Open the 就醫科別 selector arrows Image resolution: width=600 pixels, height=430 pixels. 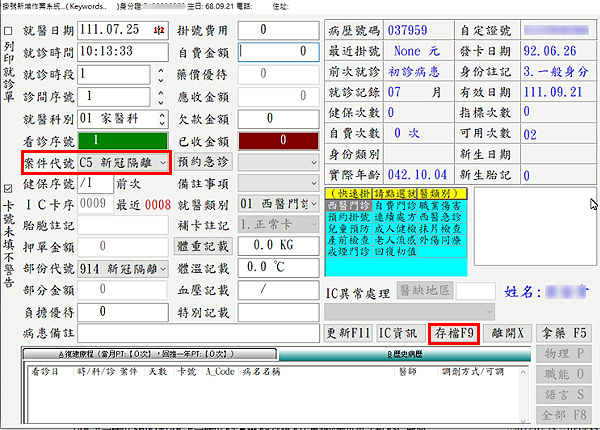coord(159,119)
